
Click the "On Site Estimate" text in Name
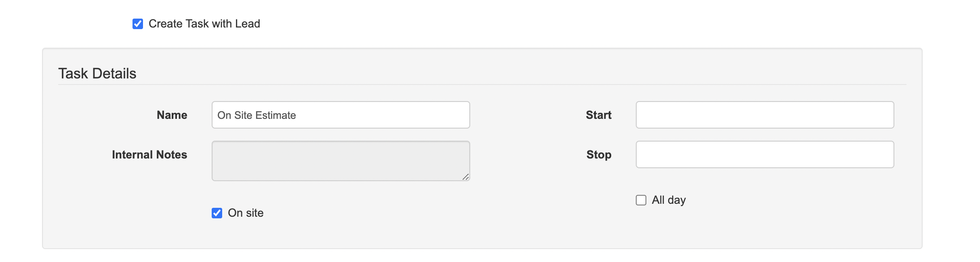pos(257,116)
